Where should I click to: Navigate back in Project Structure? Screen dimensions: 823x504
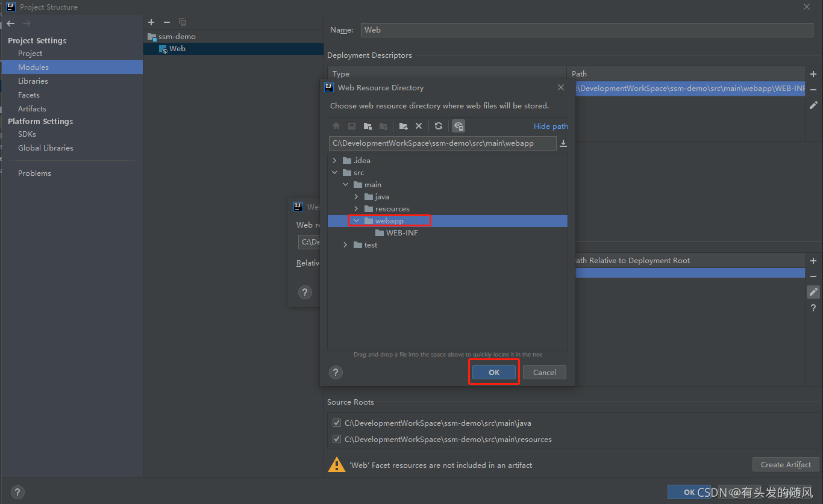click(x=11, y=23)
